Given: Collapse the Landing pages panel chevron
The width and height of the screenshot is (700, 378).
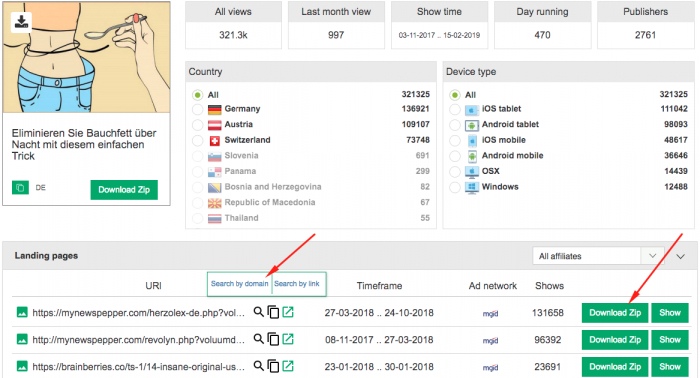Looking at the screenshot, I should 680,257.
